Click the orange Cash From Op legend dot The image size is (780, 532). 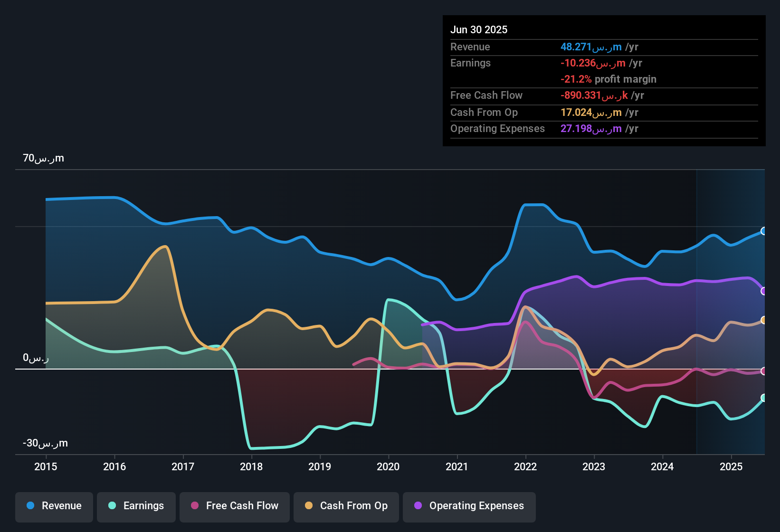point(309,506)
